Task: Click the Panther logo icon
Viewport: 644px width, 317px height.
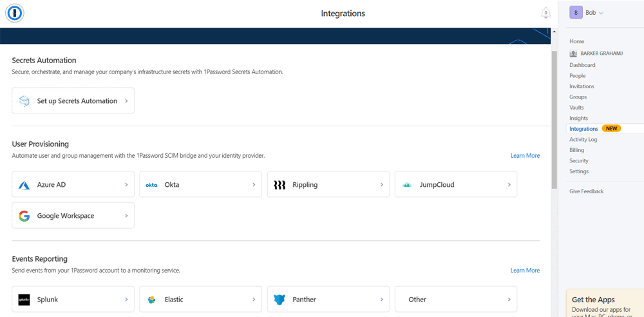Action: (279, 300)
